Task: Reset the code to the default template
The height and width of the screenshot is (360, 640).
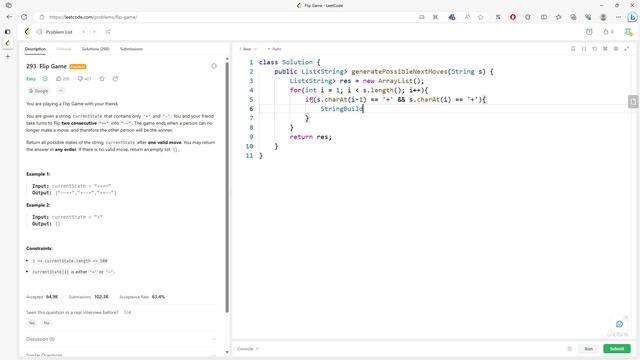Action: coord(595,49)
